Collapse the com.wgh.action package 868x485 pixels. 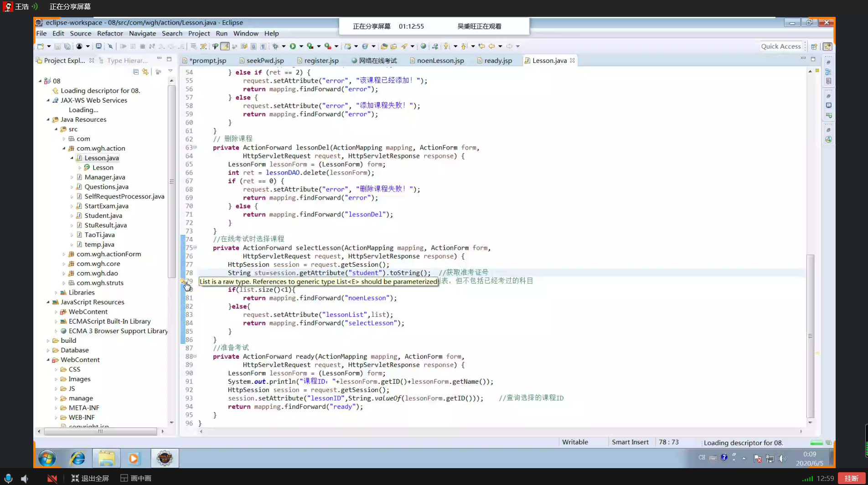pyautogui.click(x=64, y=148)
